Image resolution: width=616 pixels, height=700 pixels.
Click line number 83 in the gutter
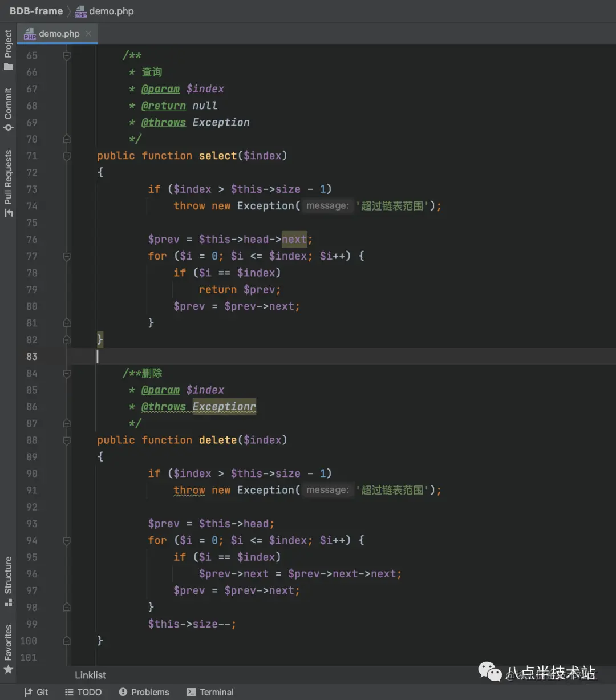click(31, 357)
